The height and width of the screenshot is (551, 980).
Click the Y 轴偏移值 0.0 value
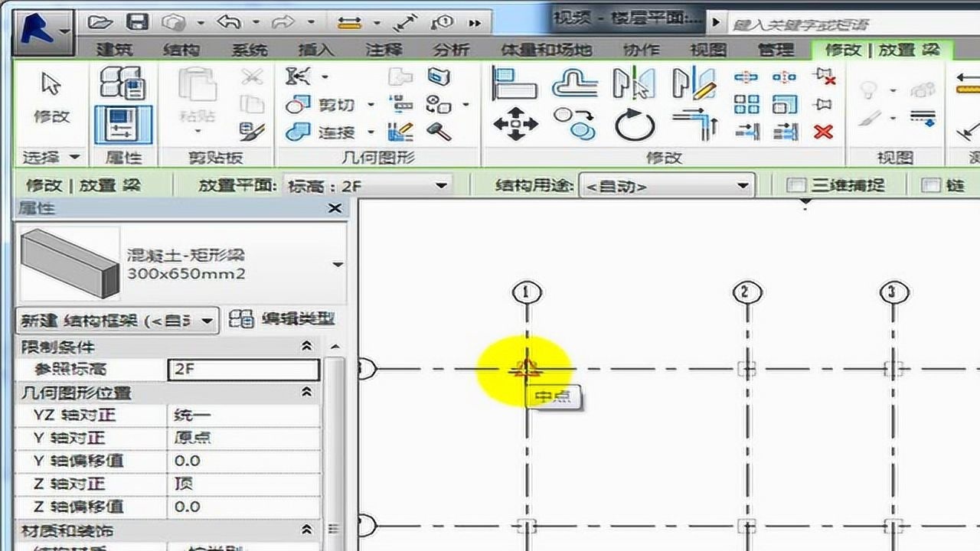pos(243,461)
